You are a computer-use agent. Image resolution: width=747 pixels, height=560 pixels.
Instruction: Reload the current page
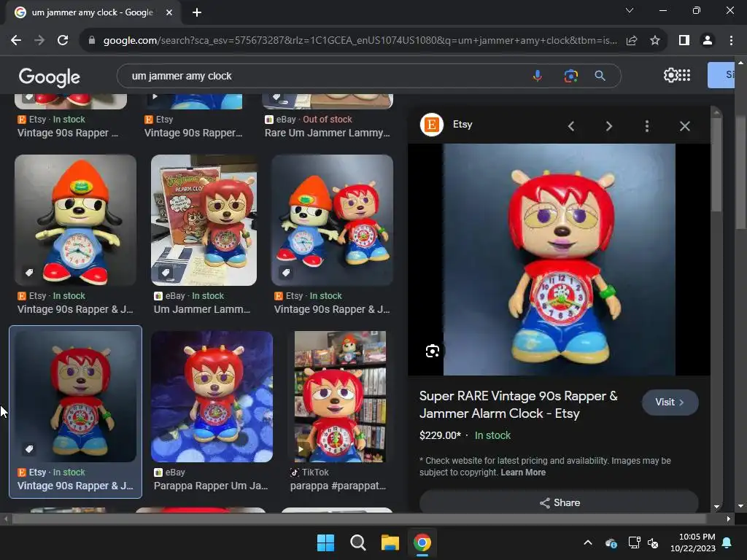tap(63, 41)
